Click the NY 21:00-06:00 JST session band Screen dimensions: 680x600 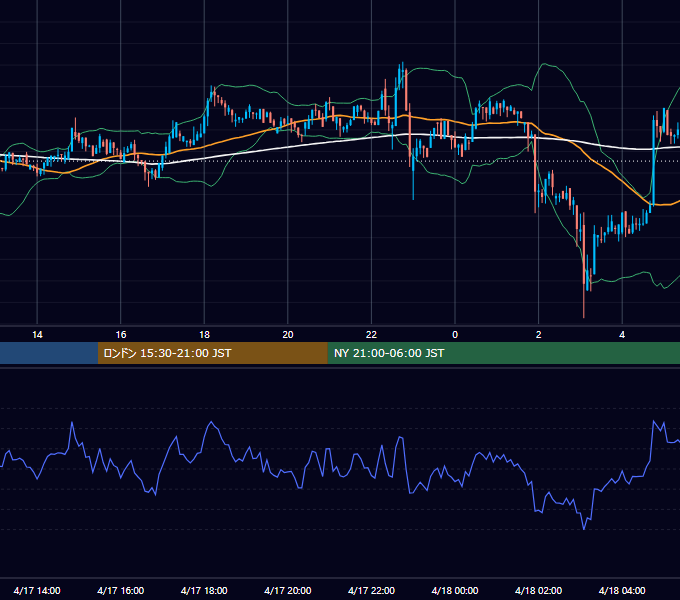[x=503, y=353]
